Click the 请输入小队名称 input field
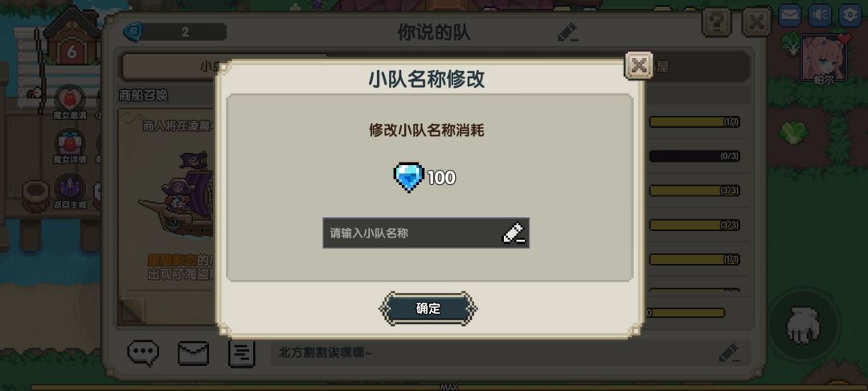 click(x=426, y=233)
